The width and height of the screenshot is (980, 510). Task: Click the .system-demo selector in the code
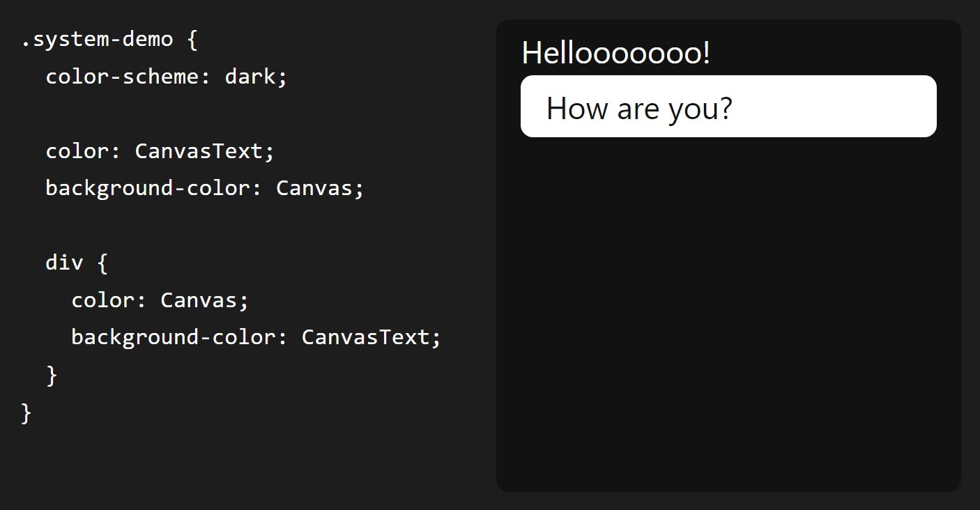coord(97,40)
